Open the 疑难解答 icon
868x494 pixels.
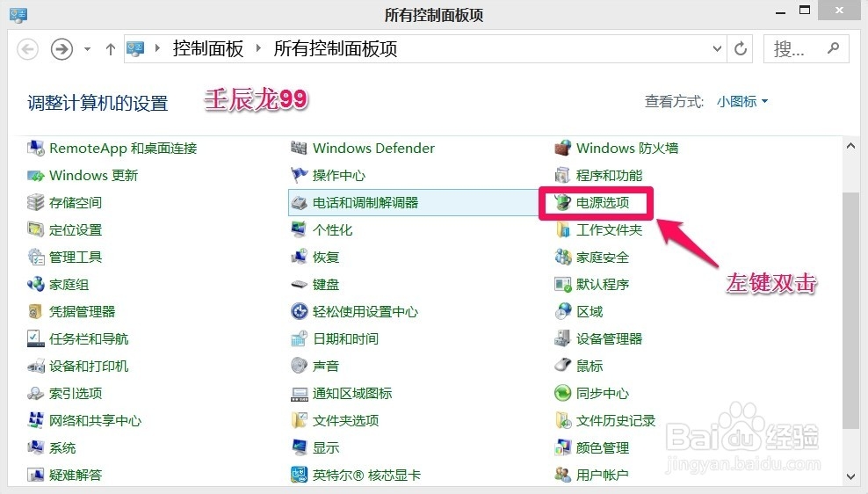pos(36,475)
